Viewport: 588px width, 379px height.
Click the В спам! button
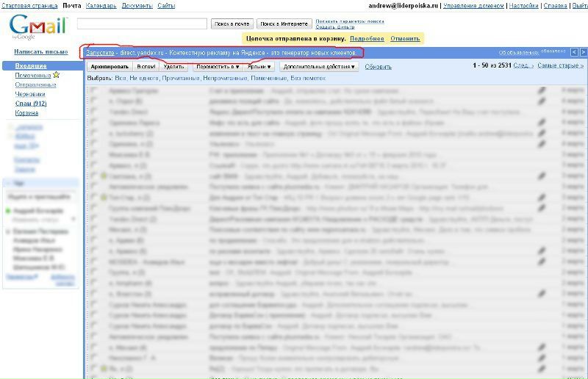146,67
